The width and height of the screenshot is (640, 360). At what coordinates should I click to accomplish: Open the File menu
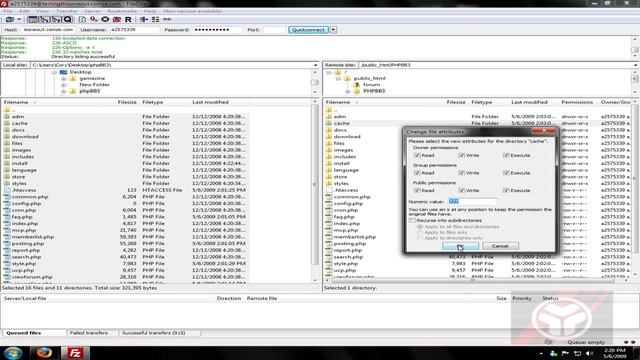coord(8,11)
